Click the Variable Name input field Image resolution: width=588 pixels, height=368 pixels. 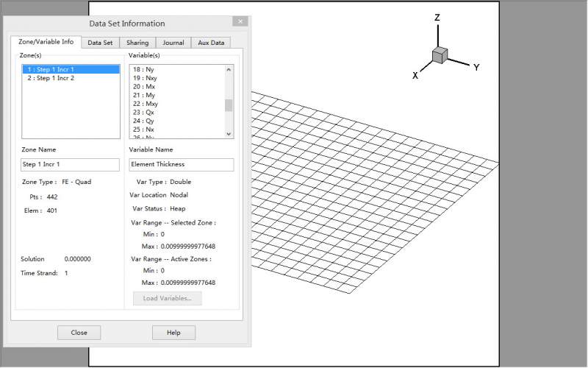click(x=182, y=164)
